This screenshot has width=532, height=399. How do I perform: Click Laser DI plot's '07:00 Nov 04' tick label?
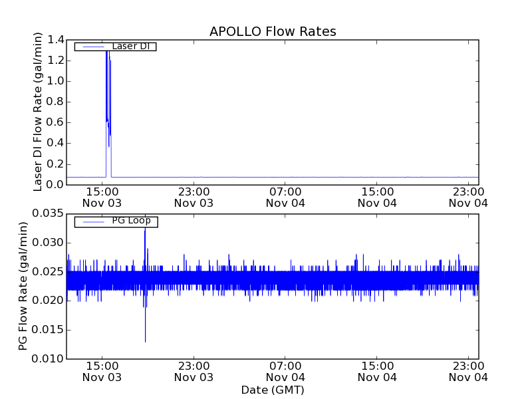285,198
